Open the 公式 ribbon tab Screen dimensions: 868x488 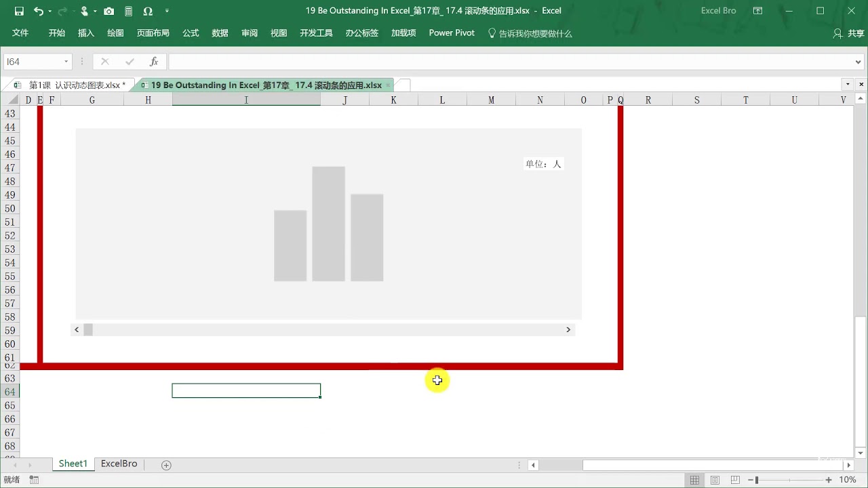(x=191, y=33)
